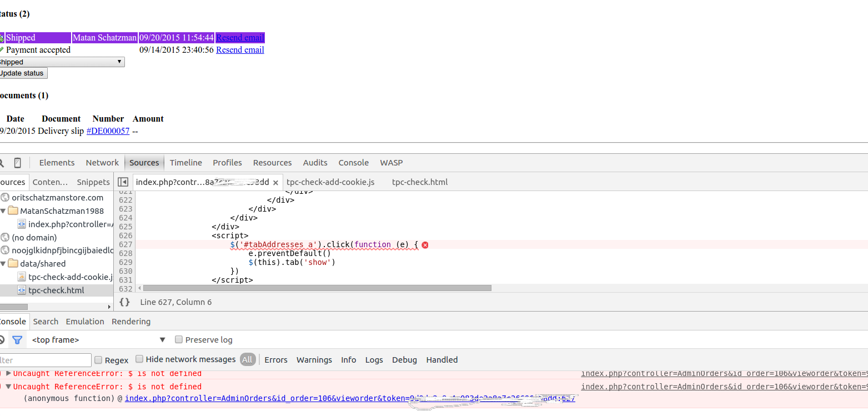This screenshot has width=868, height=416.
Task: Select the Sources panel tab
Action: click(144, 163)
